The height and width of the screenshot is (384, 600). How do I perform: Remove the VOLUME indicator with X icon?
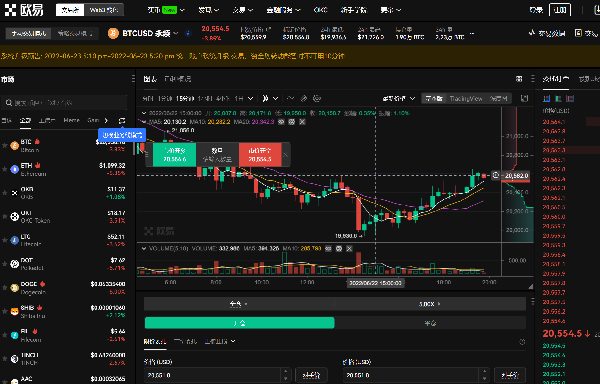tap(349, 249)
